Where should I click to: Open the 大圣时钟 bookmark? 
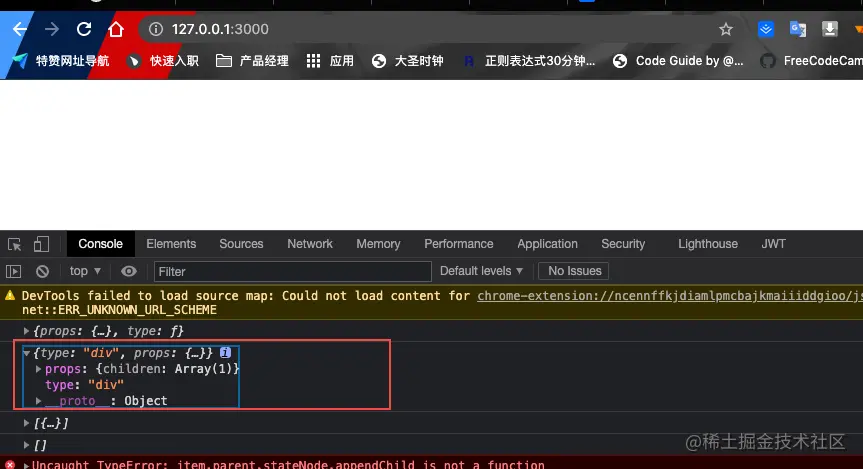click(x=407, y=61)
